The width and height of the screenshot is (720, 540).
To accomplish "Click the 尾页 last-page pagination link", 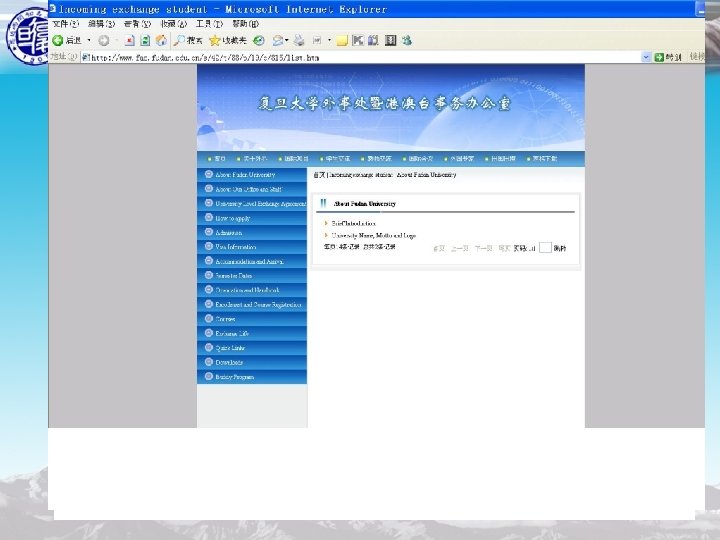I will pos(504,248).
